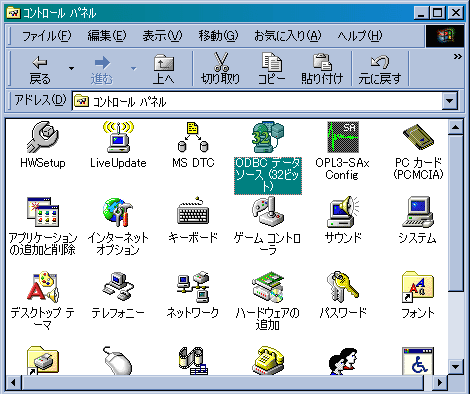The image size is (470, 394).
Task: Go up one level with 上へ
Action: 164,69
